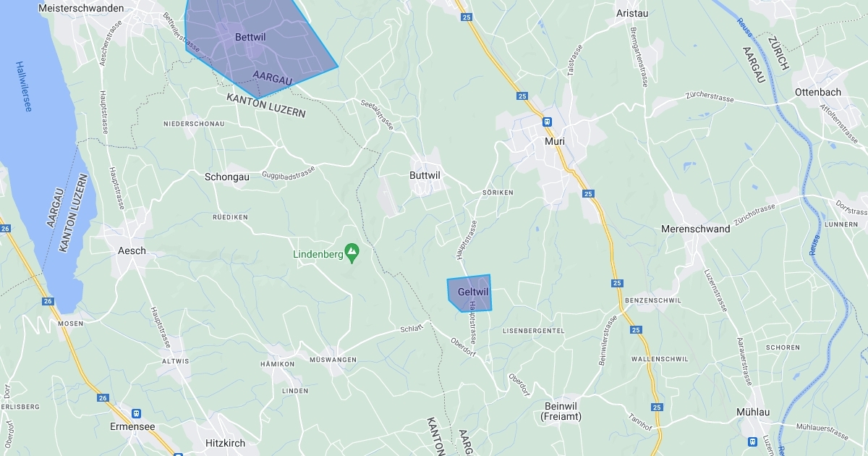The image size is (868, 456).
Task: Click the Hitzkirch town label
Action: (225, 443)
